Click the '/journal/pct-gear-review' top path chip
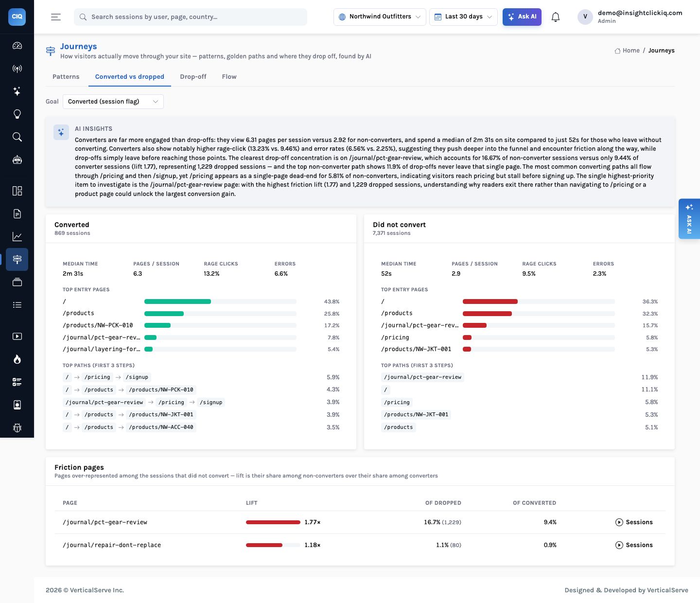The height and width of the screenshot is (603, 700). [422, 377]
